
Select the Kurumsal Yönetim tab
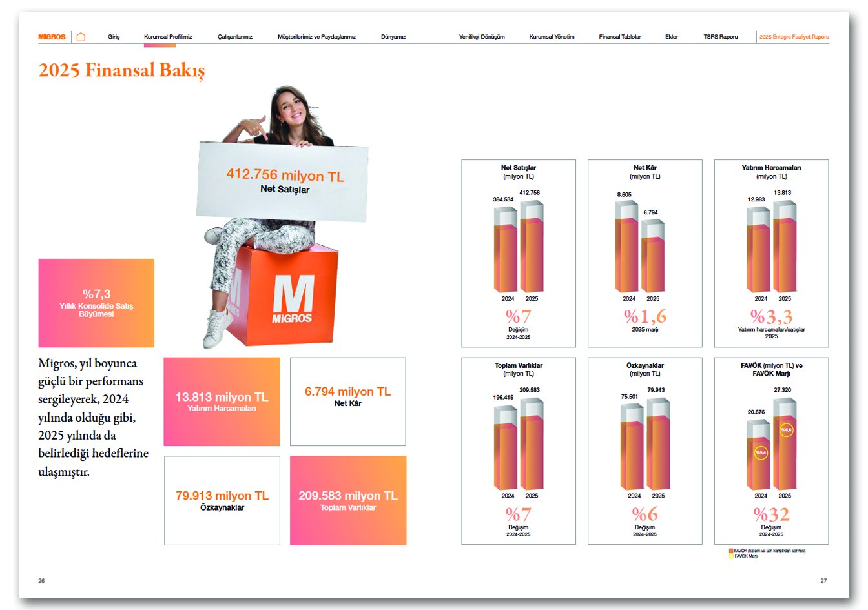[552, 37]
